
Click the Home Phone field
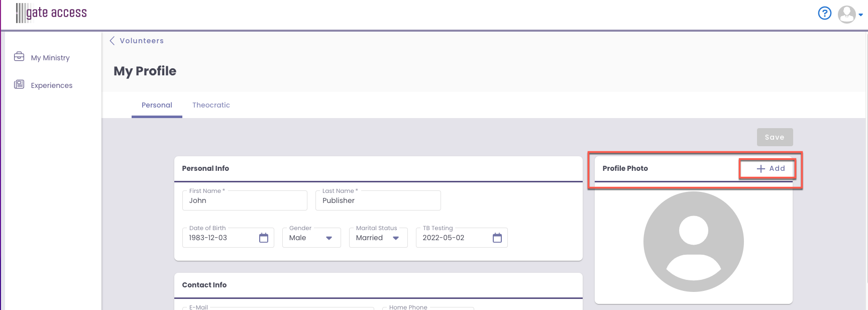click(x=428, y=308)
